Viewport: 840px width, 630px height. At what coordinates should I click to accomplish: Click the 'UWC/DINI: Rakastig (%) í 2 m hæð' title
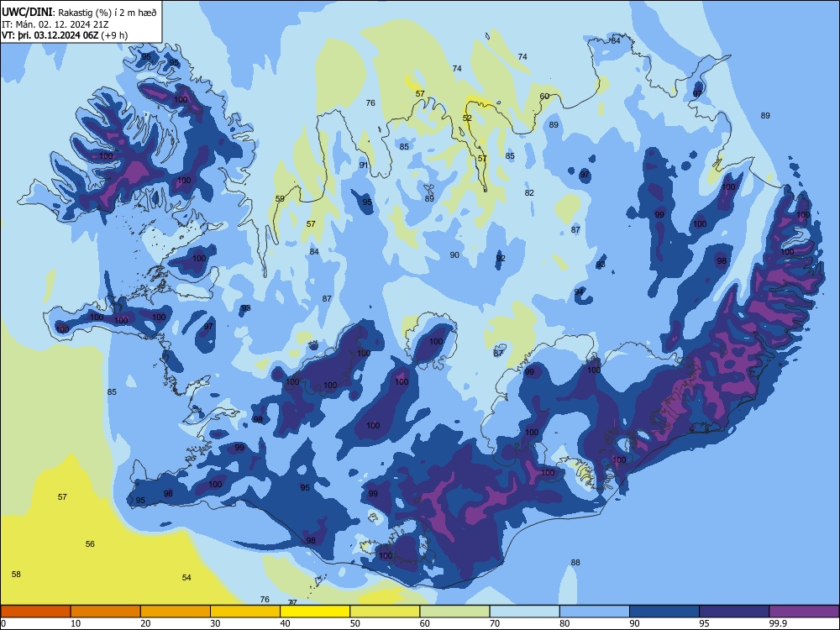pyautogui.click(x=79, y=13)
